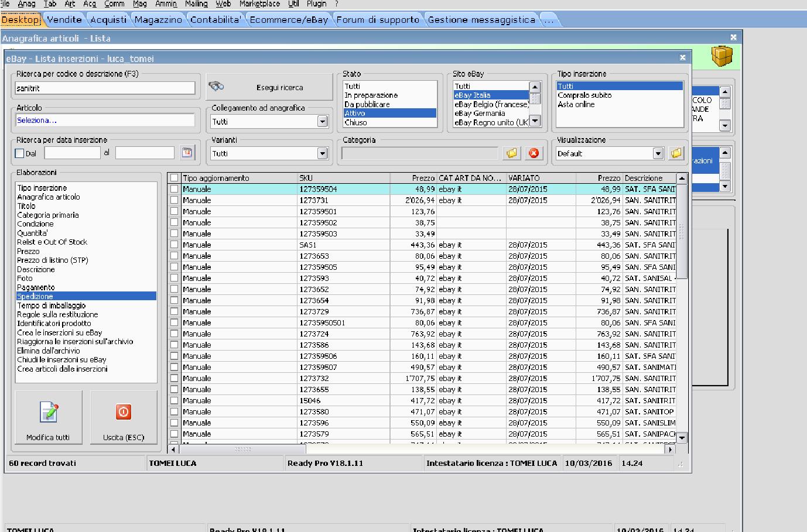The width and height of the screenshot is (807, 532).
Task: Select Crea le inserzioni su eBay
Action: click(x=60, y=332)
